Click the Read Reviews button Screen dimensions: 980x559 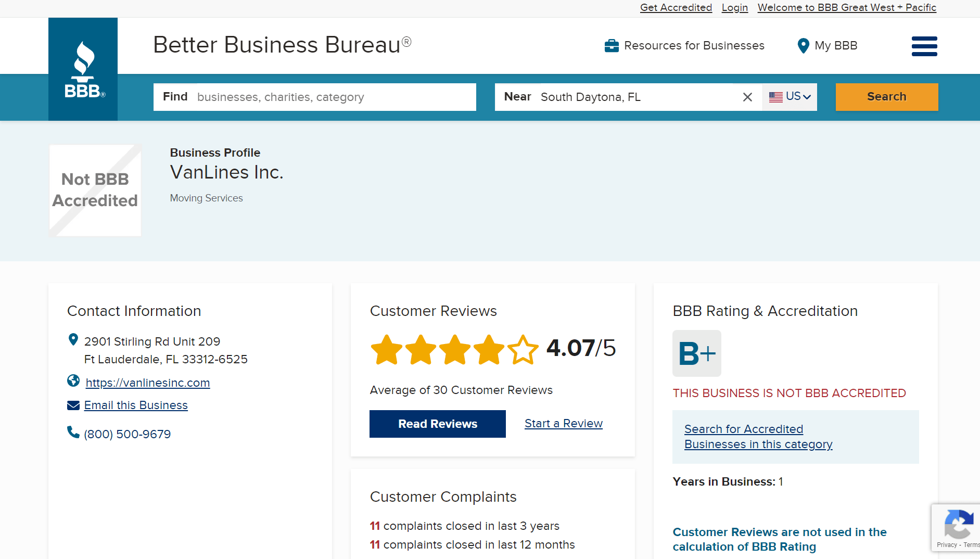coord(438,424)
